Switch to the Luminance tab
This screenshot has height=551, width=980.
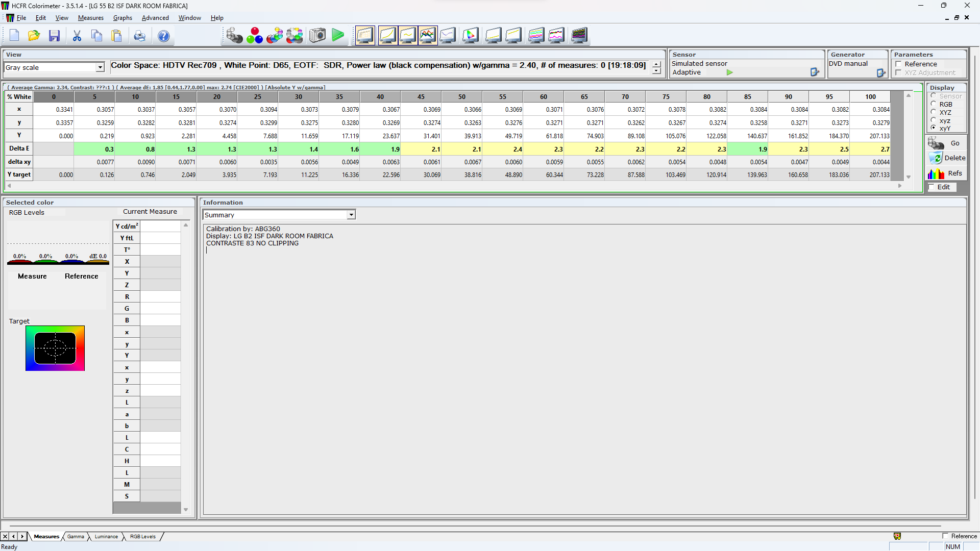point(106,537)
